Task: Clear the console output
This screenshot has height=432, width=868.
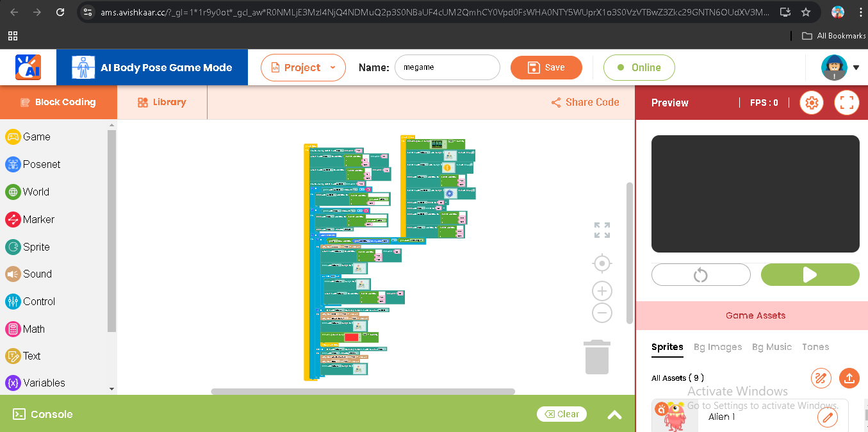Action: tap(562, 414)
